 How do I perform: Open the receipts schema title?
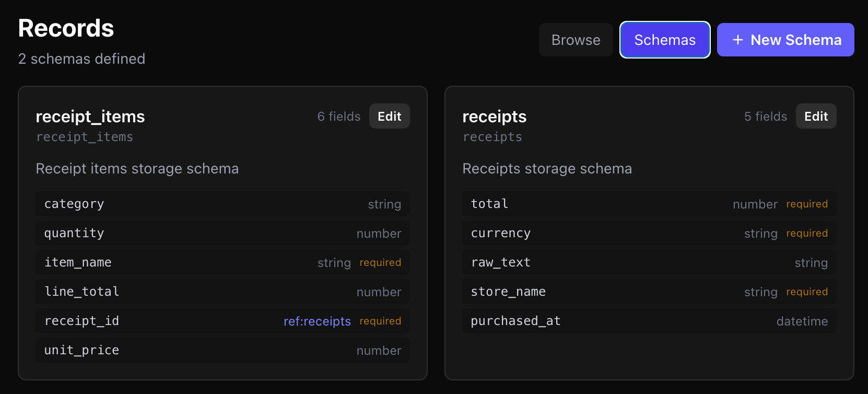(495, 116)
